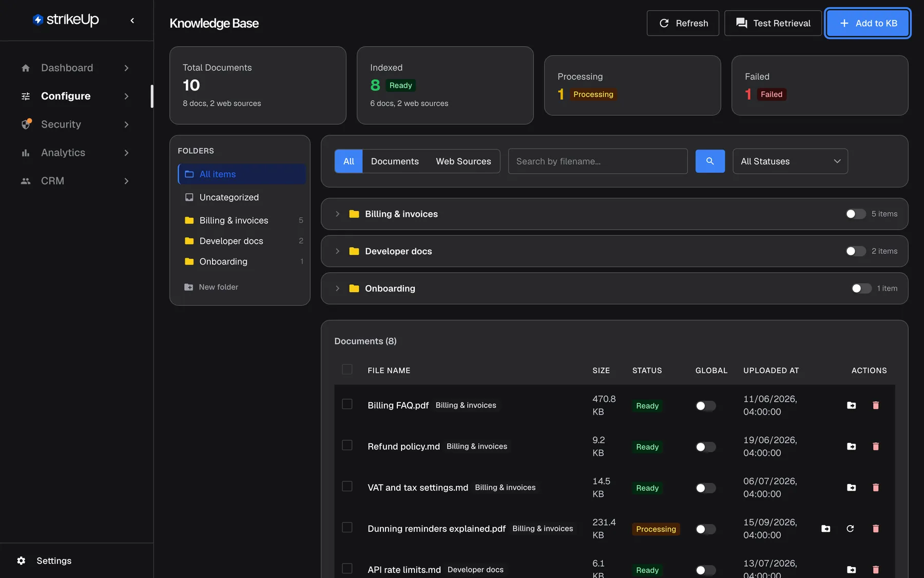Expand the Billing & invoices folder row
Image resolution: width=924 pixels, height=578 pixels.
point(337,214)
